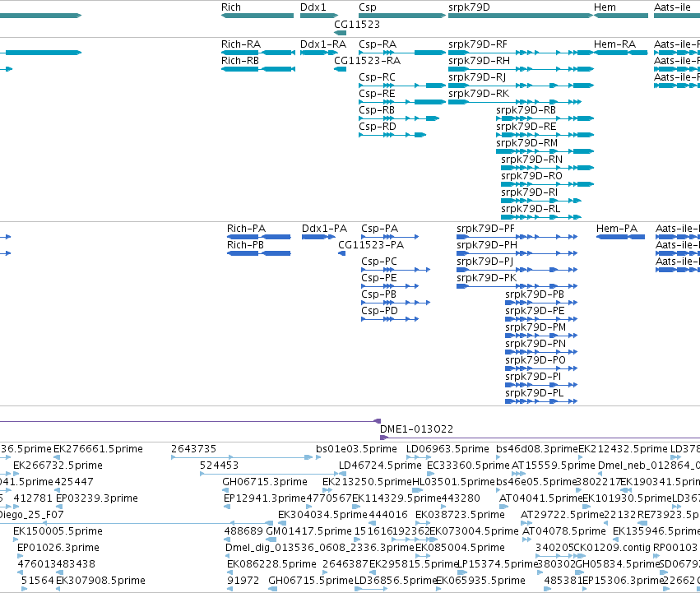Select EST EK276661.5prime
Screen dimensions: 700x593
[x=98, y=449]
